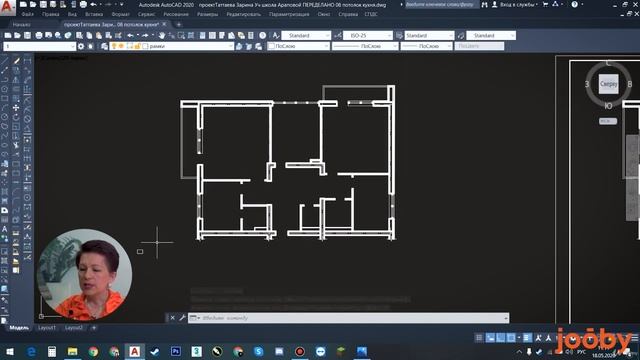Toggle freeze sun icon for рамки layer
The height and width of the screenshot is (360, 640).
point(121,46)
